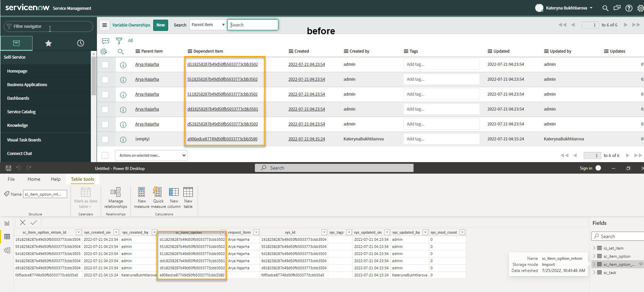
Task: Switch to Power BI Model view icon
Action: click(7, 250)
